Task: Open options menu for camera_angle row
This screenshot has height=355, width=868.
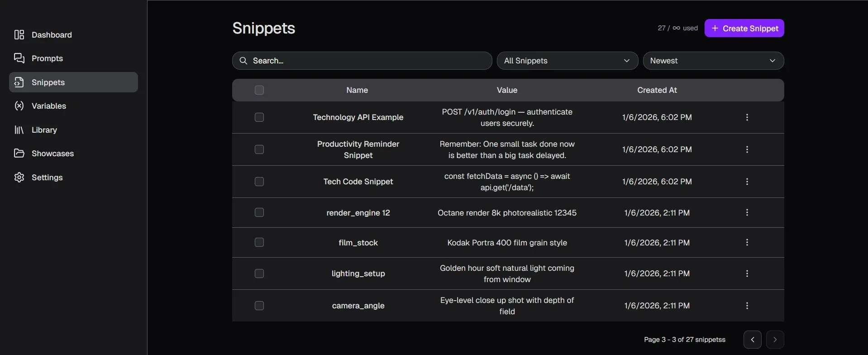Action: pos(747,306)
